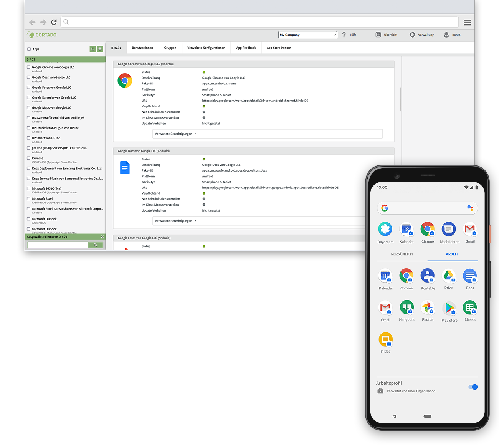The image size is (499, 448).
Task: Toggle the Arbeitsprofil switch on the phone
Action: click(x=473, y=387)
